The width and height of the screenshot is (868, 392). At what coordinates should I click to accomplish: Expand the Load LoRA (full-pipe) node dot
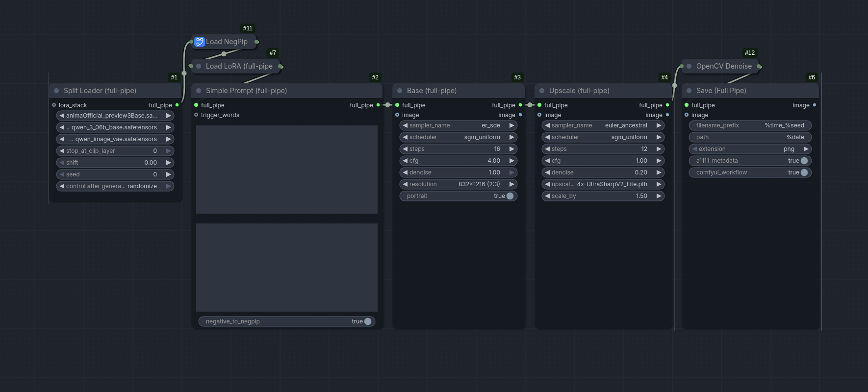(x=199, y=66)
